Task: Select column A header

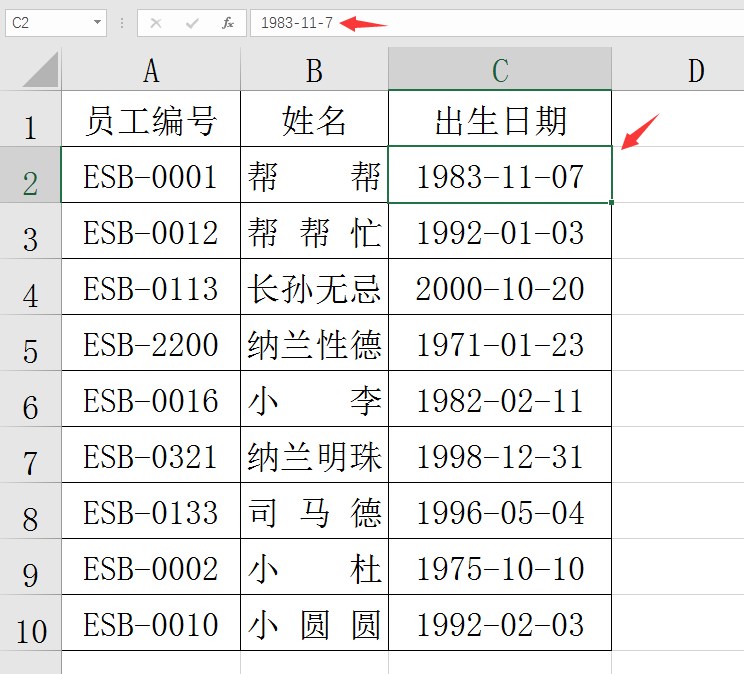Action: tap(151, 69)
